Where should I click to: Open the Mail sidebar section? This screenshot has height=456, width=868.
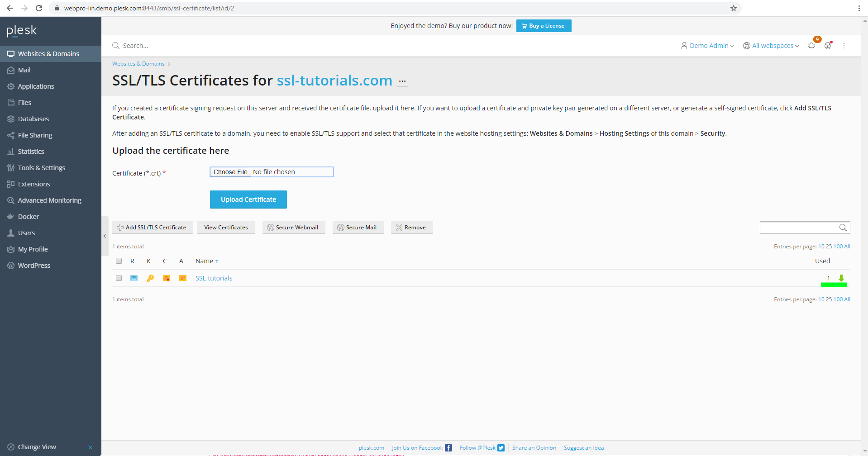pos(50,70)
